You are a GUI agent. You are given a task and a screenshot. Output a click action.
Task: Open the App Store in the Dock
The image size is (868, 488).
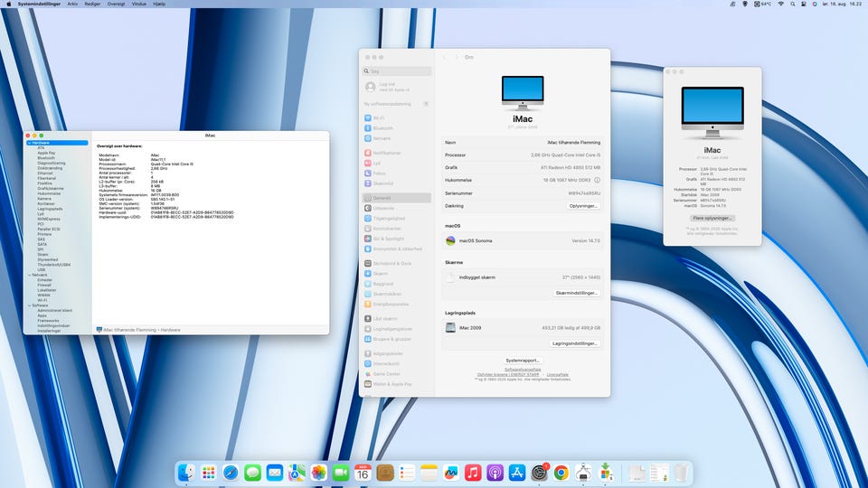click(517, 472)
